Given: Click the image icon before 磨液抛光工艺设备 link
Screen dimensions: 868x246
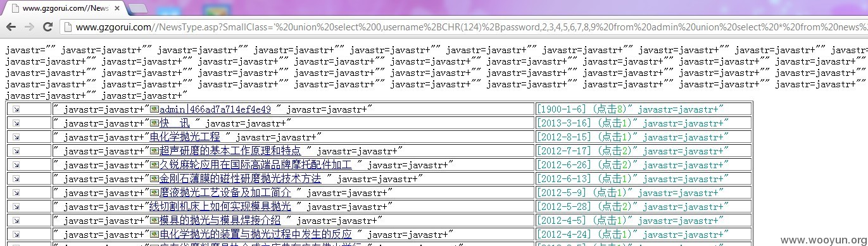Looking at the screenshot, I should tap(154, 193).
